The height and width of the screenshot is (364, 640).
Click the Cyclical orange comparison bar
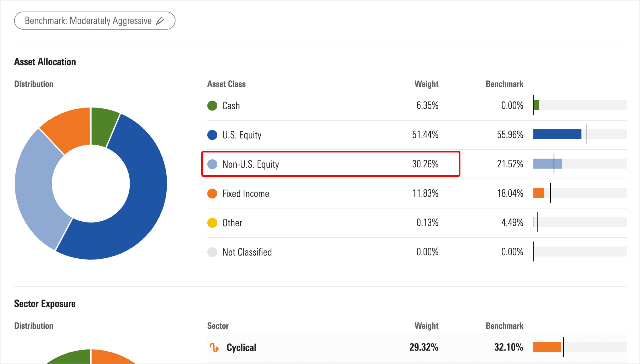tap(547, 347)
